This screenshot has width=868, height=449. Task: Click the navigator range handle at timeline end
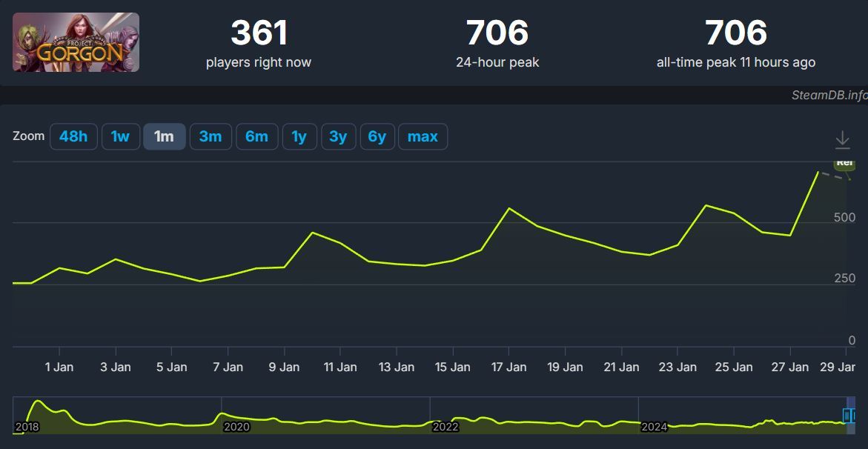pos(849,415)
